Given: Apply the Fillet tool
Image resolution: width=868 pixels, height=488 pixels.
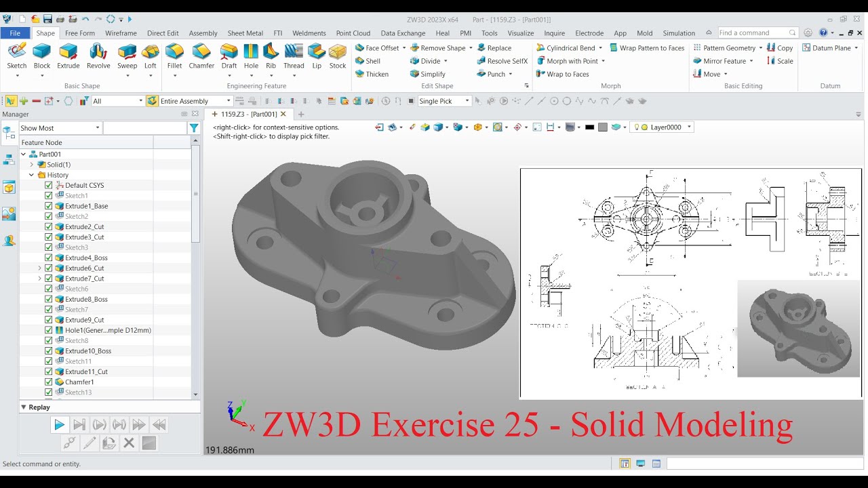Looking at the screenshot, I should (174, 56).
